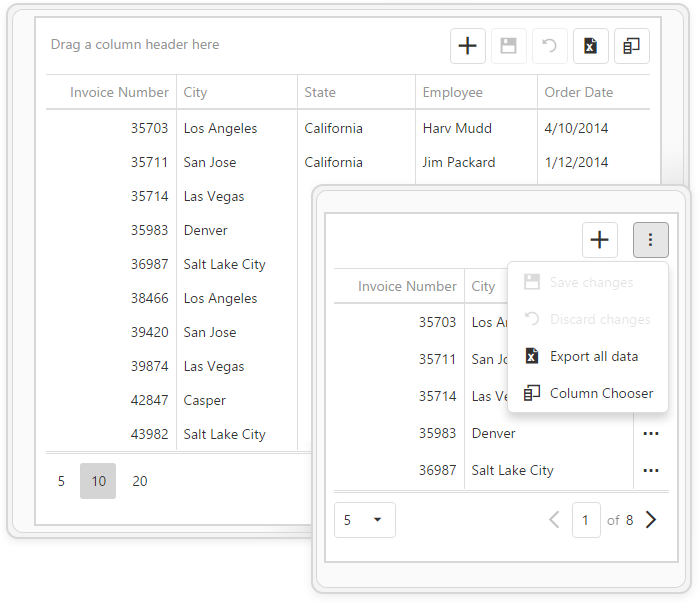Open the page size dropdown showing 5
The width and height of the screenshot is (700, 603).
[364, 520]
